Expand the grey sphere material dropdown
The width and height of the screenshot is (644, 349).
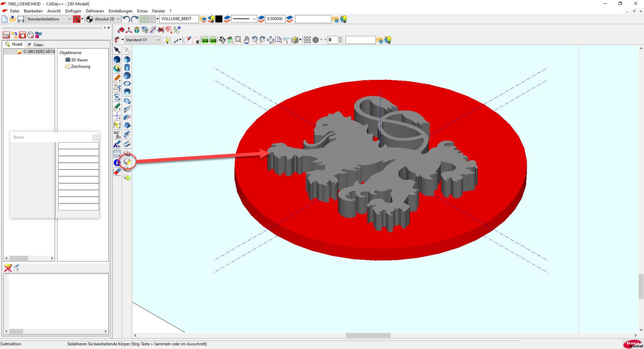[x=321, y=40]
